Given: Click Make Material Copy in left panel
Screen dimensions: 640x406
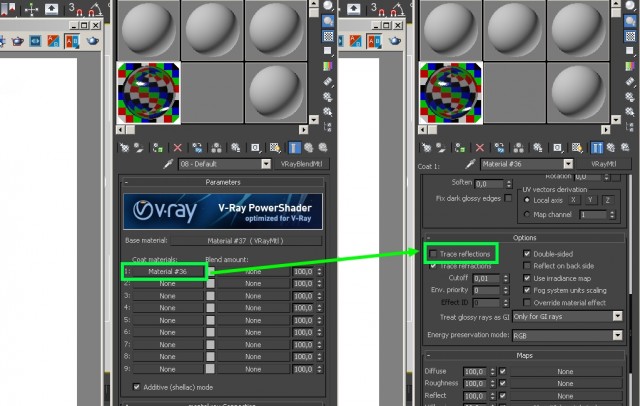Looking at the screenshot, I should click(197, 147).
